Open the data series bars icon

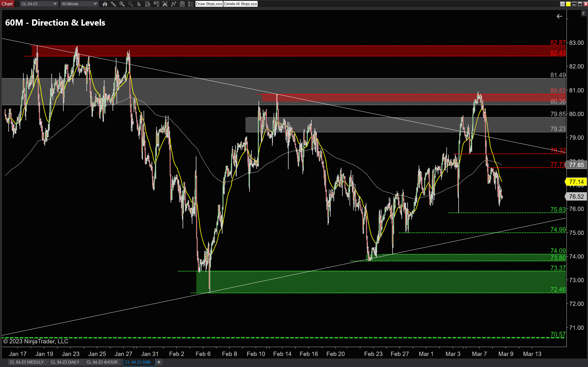(165, 4)
